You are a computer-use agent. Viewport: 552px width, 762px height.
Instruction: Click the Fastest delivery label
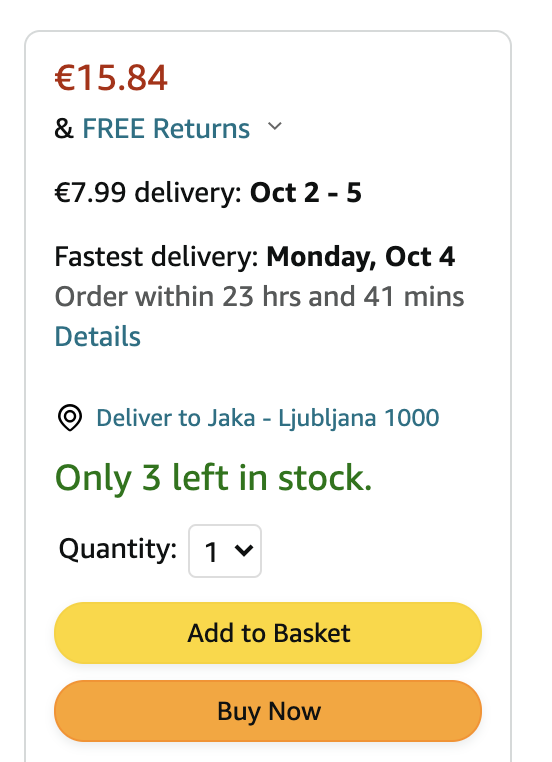coord(156,257)
